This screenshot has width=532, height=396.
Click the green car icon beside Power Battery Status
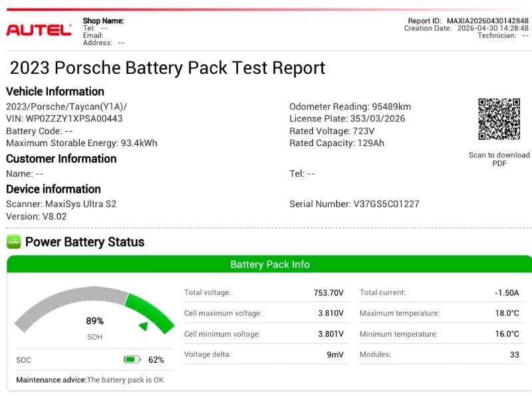13,242
